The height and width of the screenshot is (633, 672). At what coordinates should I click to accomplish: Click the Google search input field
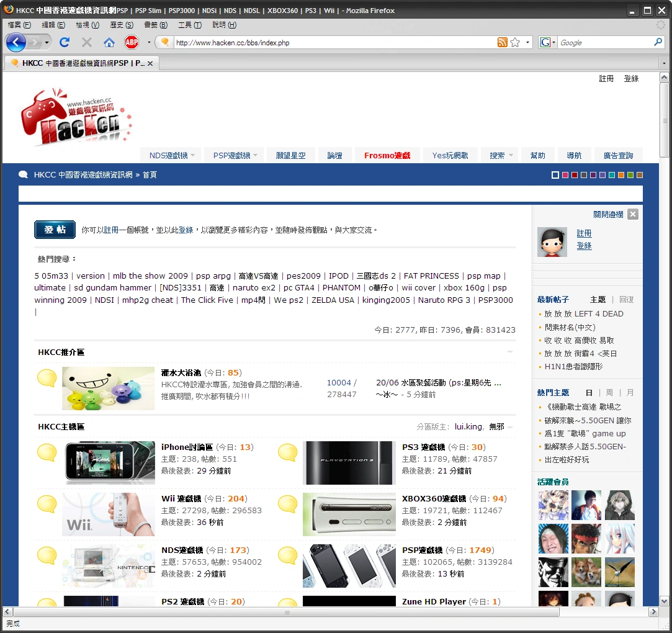point(605,42)
